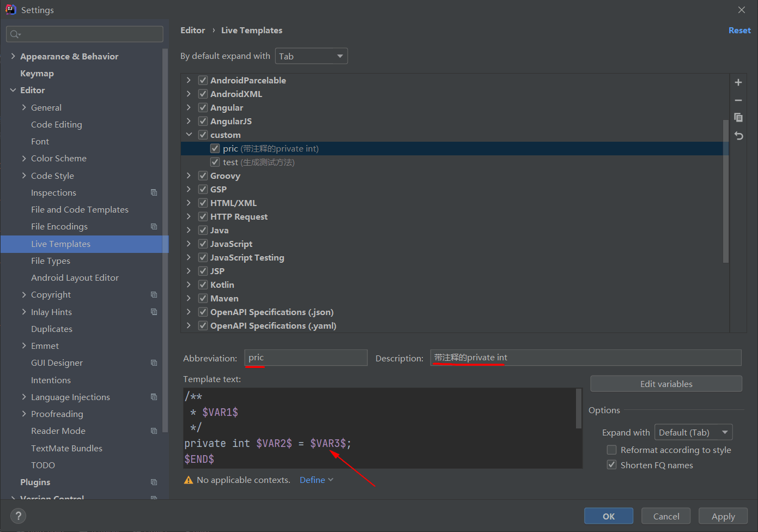Click the help question mark button
Viewport: 758px width, 532px height.
[x=18, y=516]
